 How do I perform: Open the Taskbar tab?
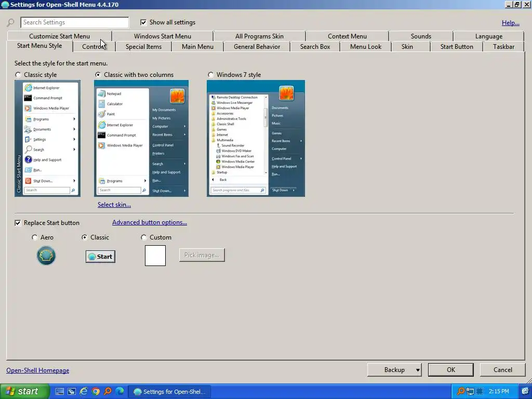click(x=503, y=47)
